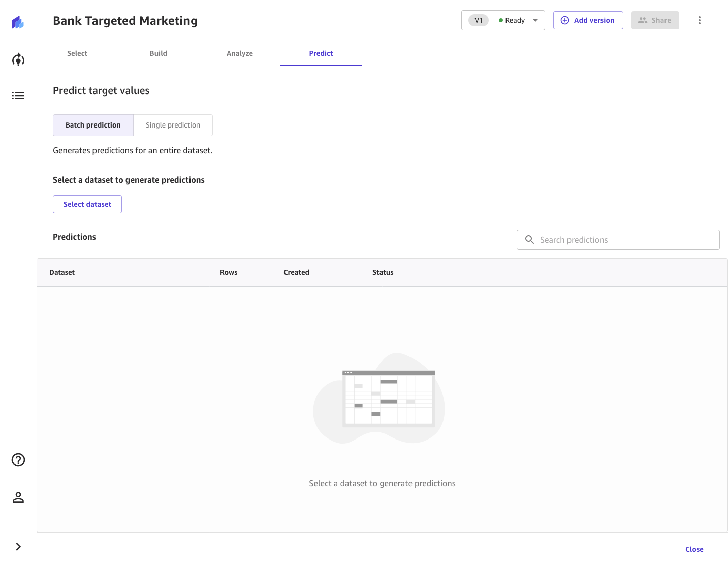The image size is (728, 565).
Task: Focus the Search predictions field
Action: click(618, 240)
